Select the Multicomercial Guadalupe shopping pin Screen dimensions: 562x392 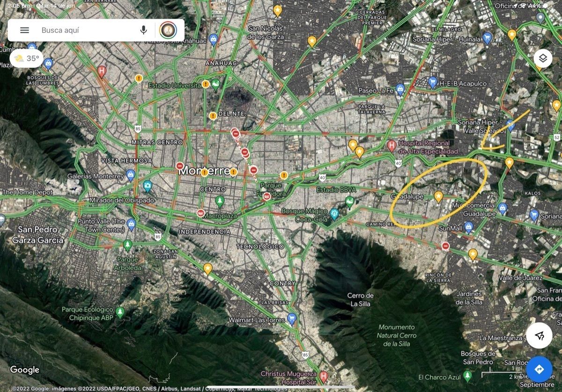pos(503,208)
